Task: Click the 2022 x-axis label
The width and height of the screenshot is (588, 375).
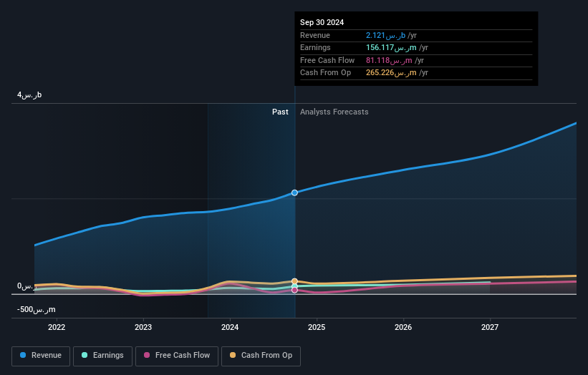Action: 57,327
